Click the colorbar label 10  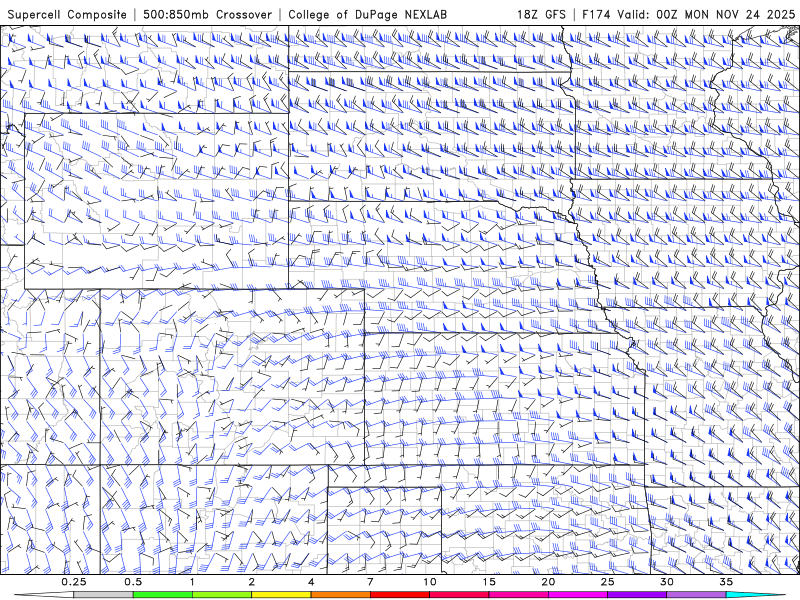430,582
